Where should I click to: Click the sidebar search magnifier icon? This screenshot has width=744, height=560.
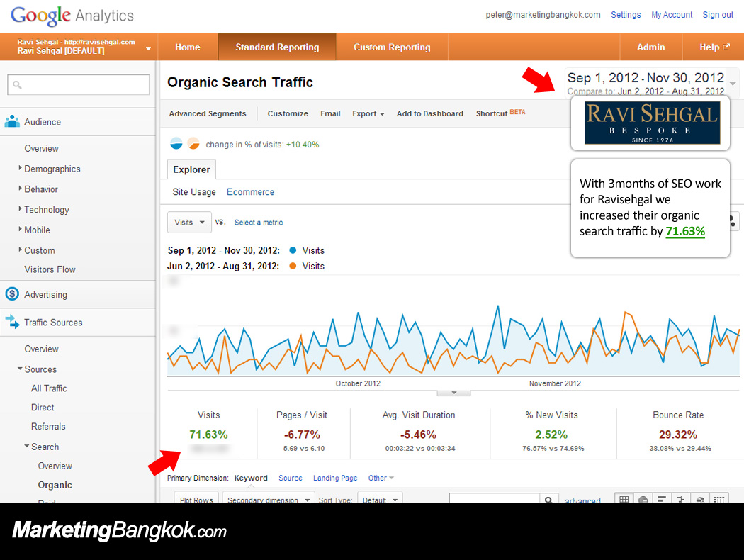[x=17, y=85]
